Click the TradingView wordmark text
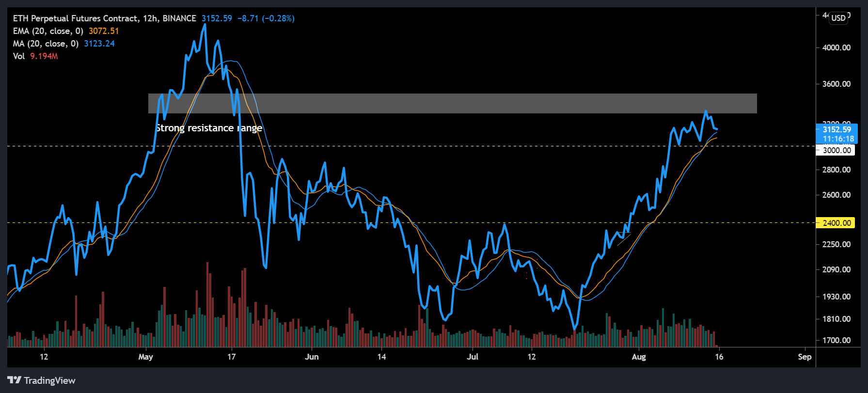868x393 pixels. pyautogui.click(x=49, y=380)
